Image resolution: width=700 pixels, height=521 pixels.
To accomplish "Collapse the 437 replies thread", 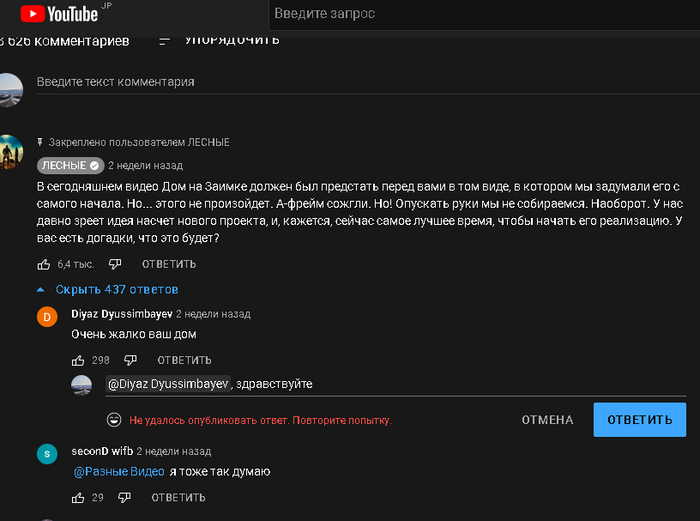I will [99, 289].
